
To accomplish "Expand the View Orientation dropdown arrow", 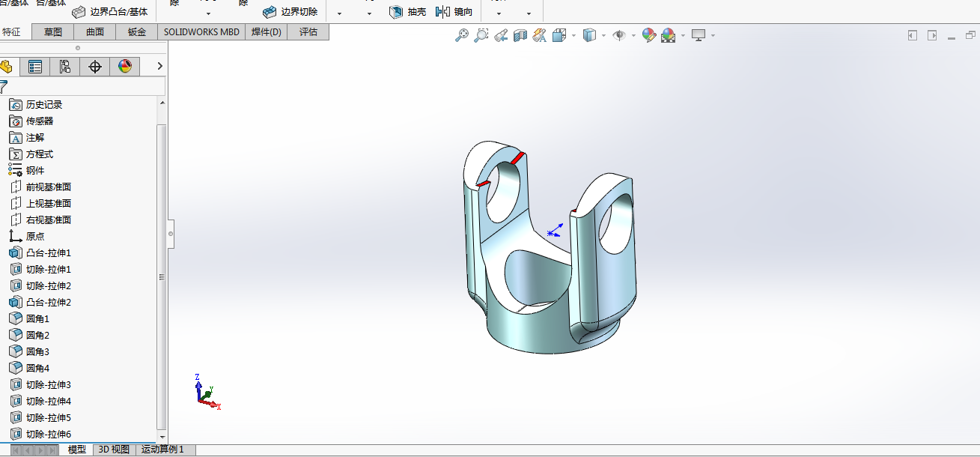I will pyautogui.click(x=573, y=35).
